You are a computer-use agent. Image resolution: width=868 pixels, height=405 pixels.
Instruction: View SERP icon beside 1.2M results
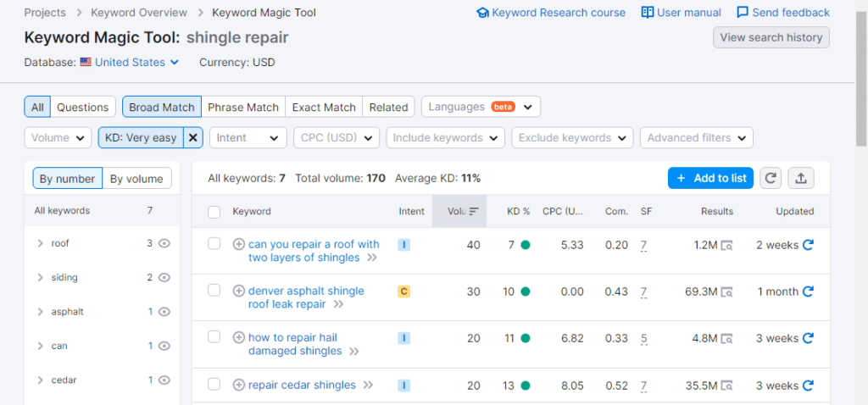(x=726, y=245)
